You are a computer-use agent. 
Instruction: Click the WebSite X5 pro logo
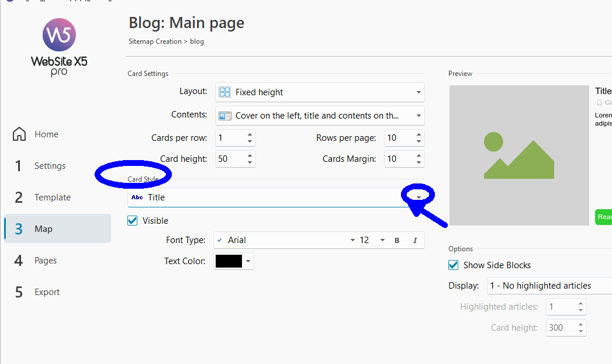point(58,47)
